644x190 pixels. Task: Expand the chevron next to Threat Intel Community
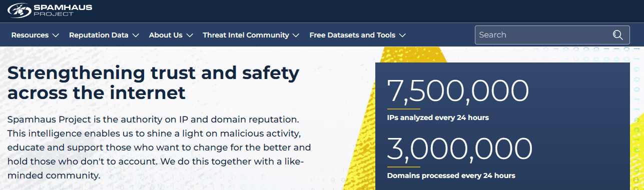[296, 35]
